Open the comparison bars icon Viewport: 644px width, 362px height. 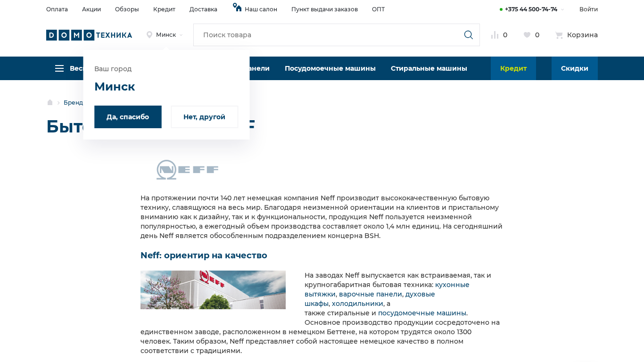(495, 35)
